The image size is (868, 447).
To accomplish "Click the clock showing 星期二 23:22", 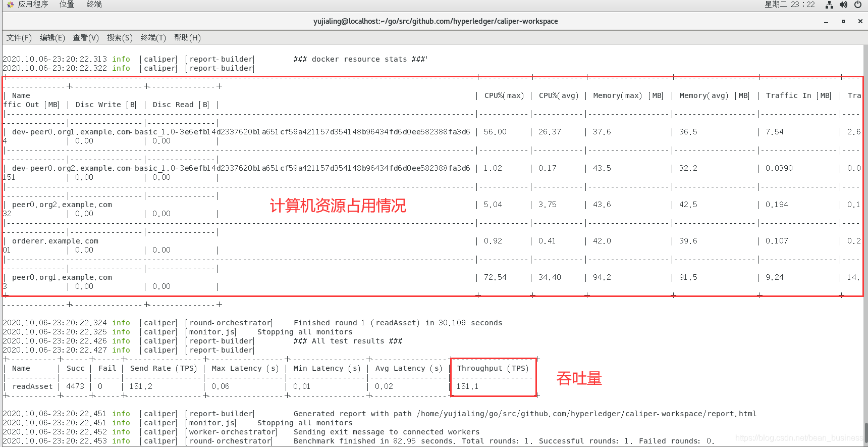I will pyautogui.click(x=790, y=5).
